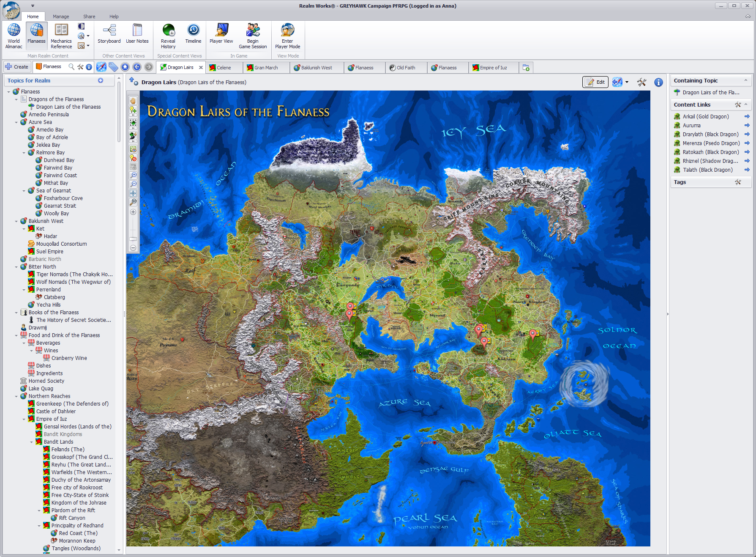The height and width of the screenshot is (557, 756).
Task: Click the back navigation arrow
Action: pos(137,67)
